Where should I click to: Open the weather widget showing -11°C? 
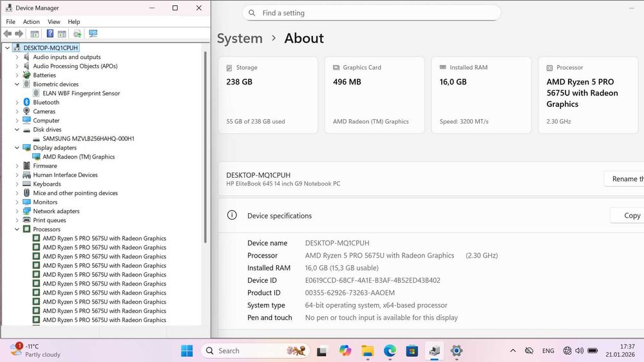pos(35,350)
